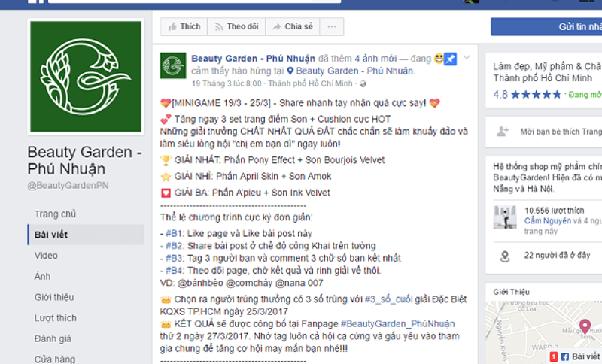602x364 pixels.
Task: Select the Video tab in sidebar
Action: click(46, 256)
